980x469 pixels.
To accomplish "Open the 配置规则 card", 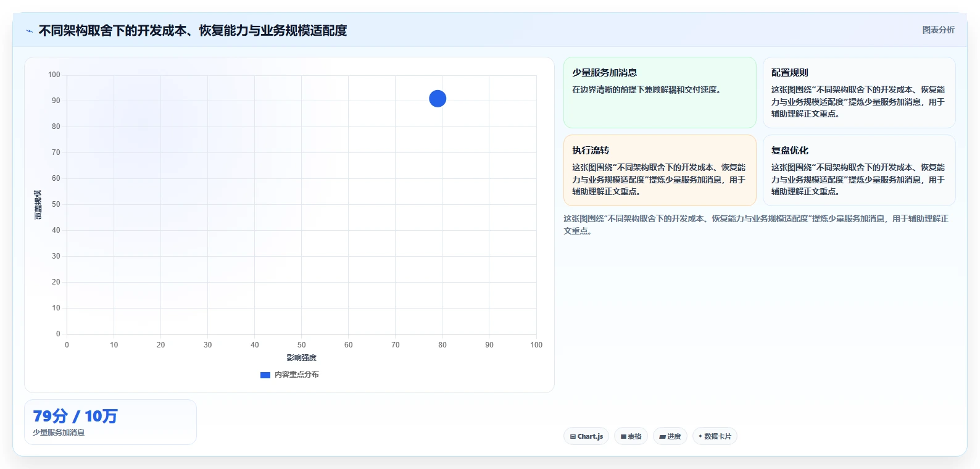I will (859, 93).
